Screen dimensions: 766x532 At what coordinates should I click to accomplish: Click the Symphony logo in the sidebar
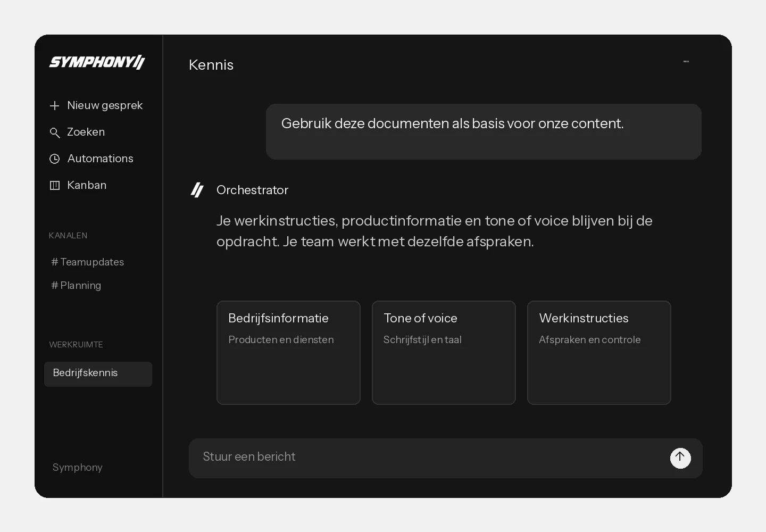(x=97, y=62)
